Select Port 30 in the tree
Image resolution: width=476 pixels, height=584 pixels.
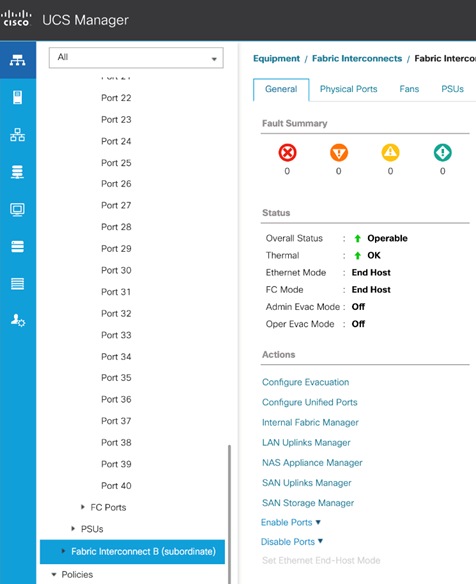(116, 270)
